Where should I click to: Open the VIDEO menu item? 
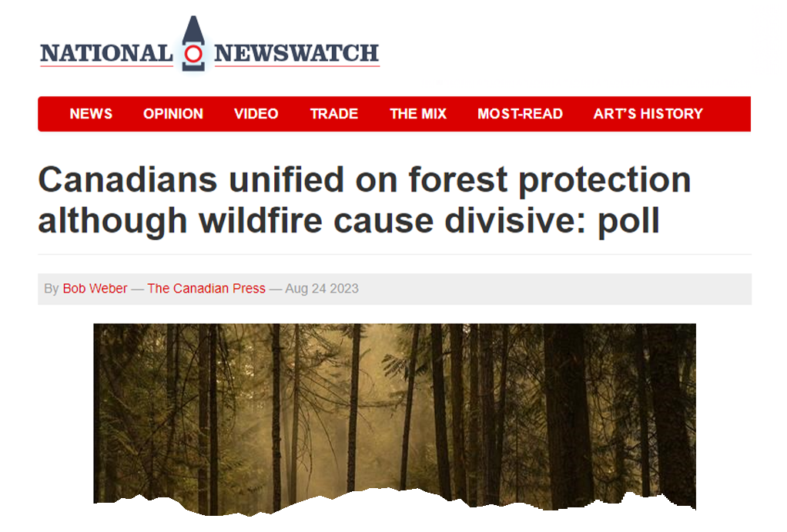click(256, 114)
